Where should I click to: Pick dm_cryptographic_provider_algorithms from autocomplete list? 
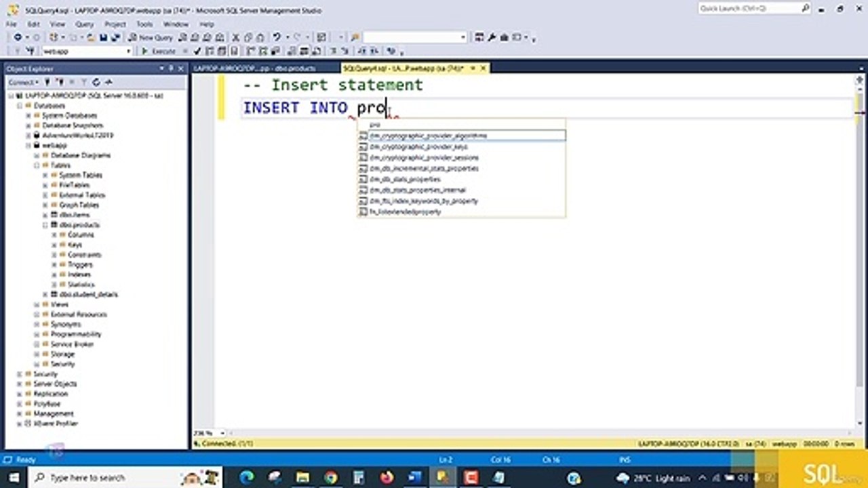[x=461, y=136]
